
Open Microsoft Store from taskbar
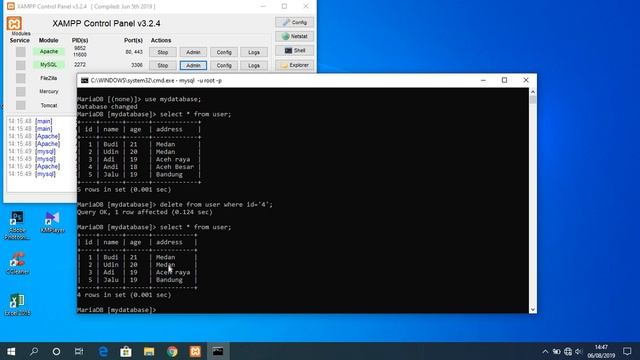tap(126, 351)
